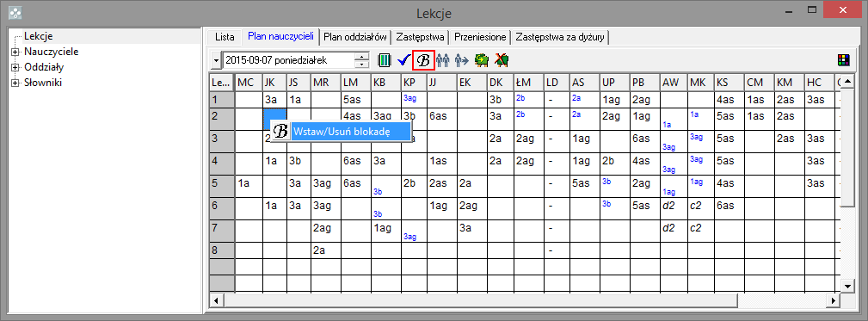Open the date dropdown arrow
The width and height of the screenshot is (868, 321).
[216, 59]
